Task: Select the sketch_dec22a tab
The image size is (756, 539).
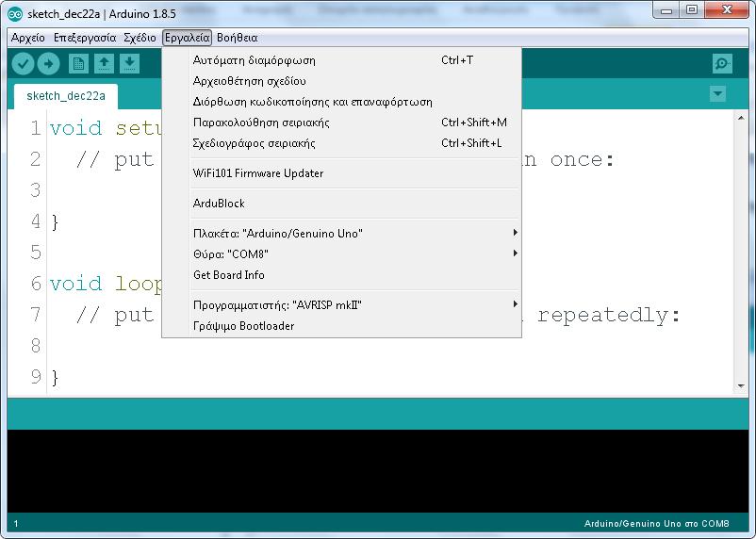Action: pyautogui.click(x=66, y=96)
